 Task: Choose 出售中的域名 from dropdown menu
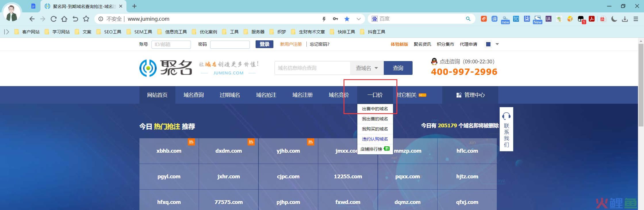(375, 109)
